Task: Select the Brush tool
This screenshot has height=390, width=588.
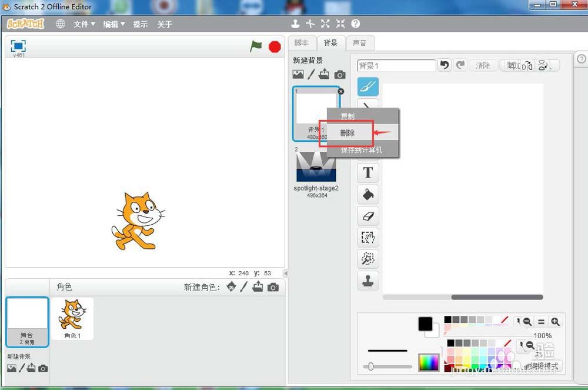Action: coord(368,87)
